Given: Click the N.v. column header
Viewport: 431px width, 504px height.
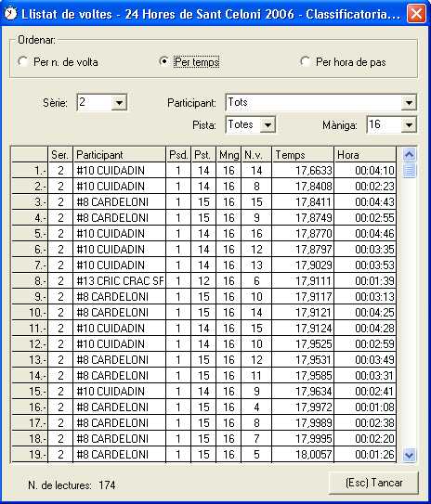Looking at the screenshot, I should [256, 155].
